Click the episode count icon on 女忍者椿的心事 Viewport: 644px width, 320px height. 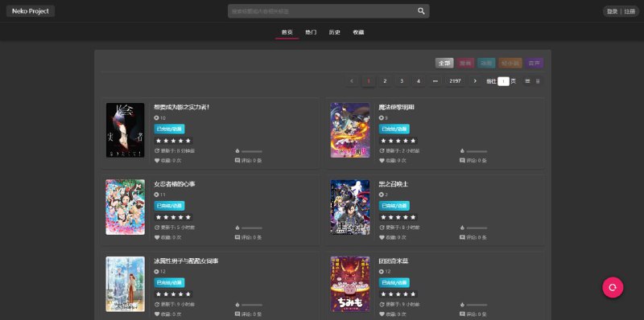click(x=156, y=195)
